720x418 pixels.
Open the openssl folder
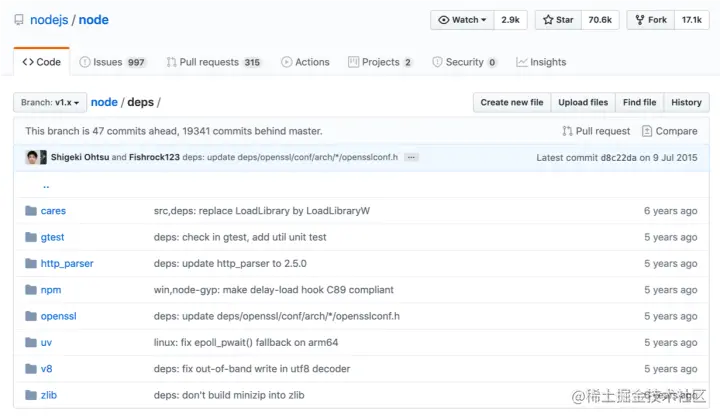click(x=58, y=316)
